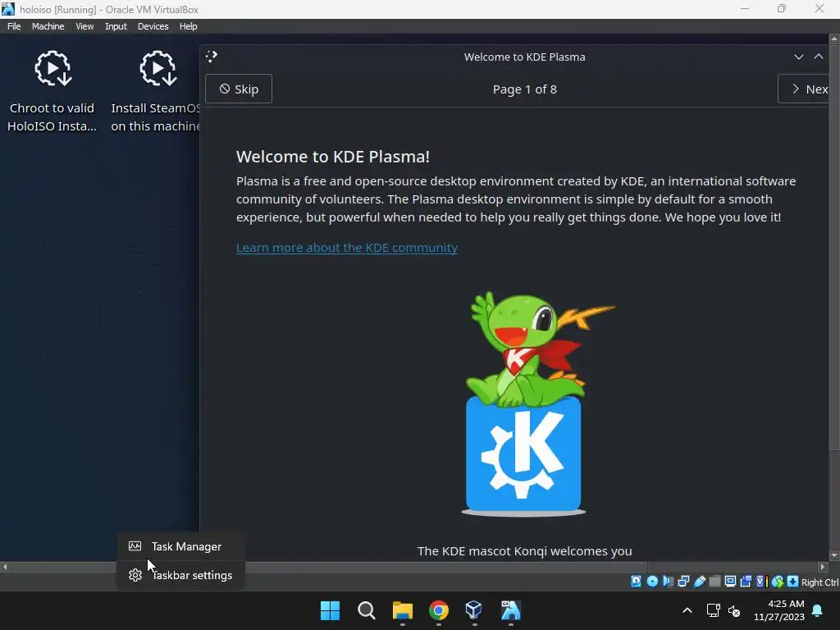Choose Task Manager from the context menu
Screen dimensions: 840x630
click(180, 546)
